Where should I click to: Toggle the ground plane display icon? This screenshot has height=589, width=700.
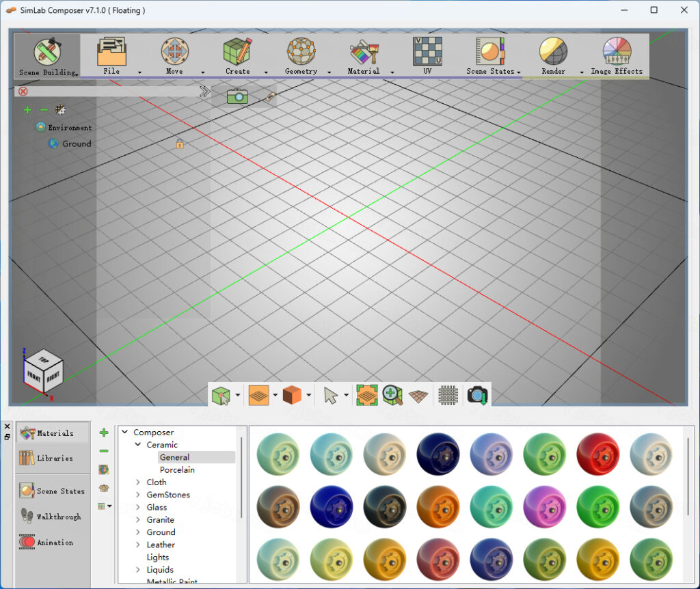(418, 396)
